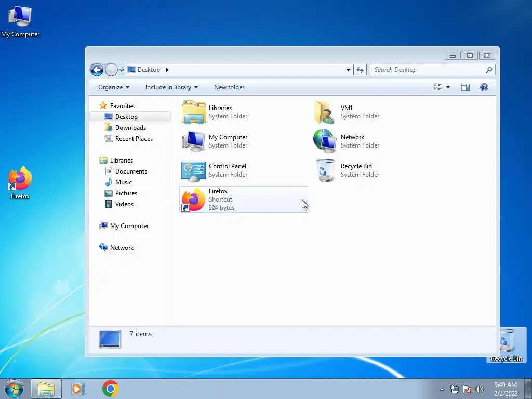532x399 pixels.
Task: Click the 'VM1' folder name
Action: (x=347, y=108)
